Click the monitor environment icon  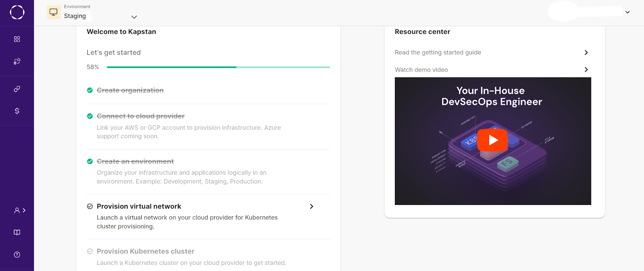[54, 12]
